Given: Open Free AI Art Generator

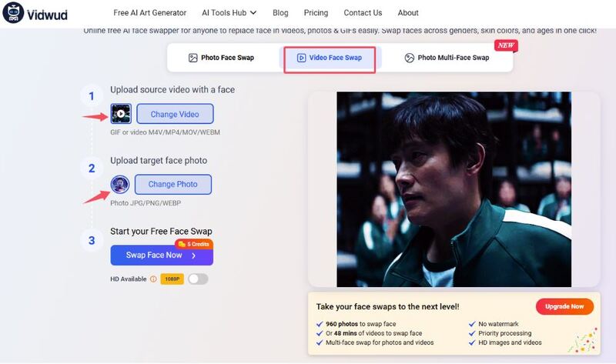Looking at the screenshot, I should point(149,12).
